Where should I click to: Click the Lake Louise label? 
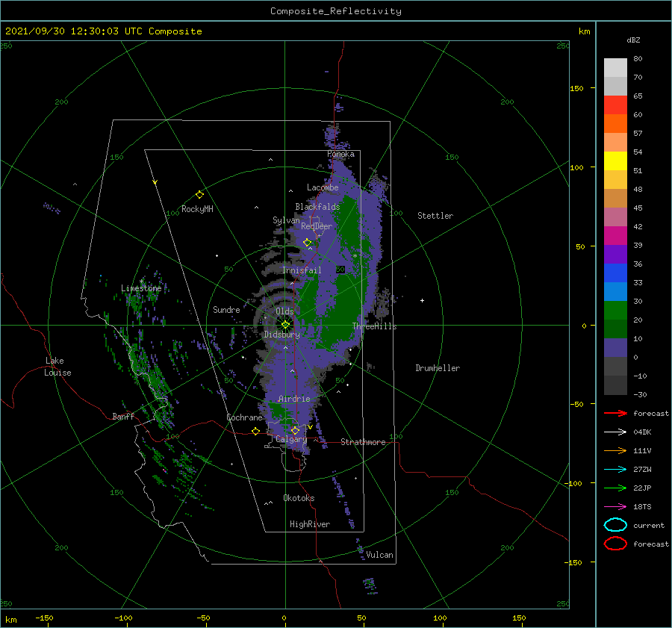(57, 367)
